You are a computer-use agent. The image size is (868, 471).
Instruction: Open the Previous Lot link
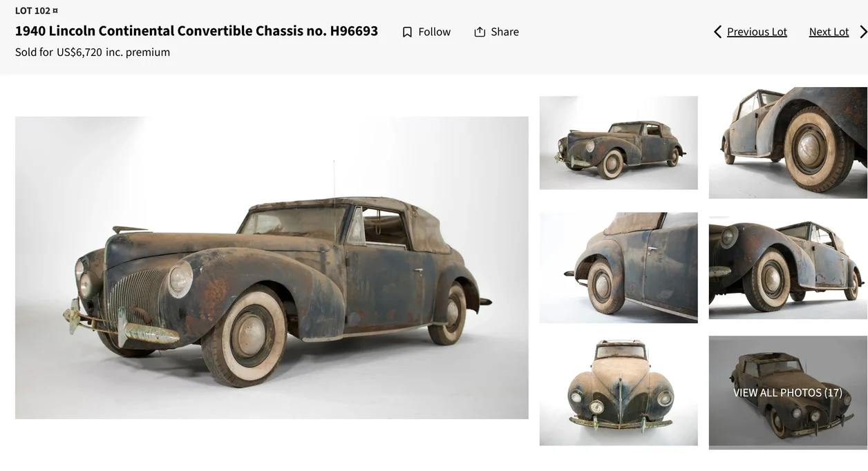[757, 32]
